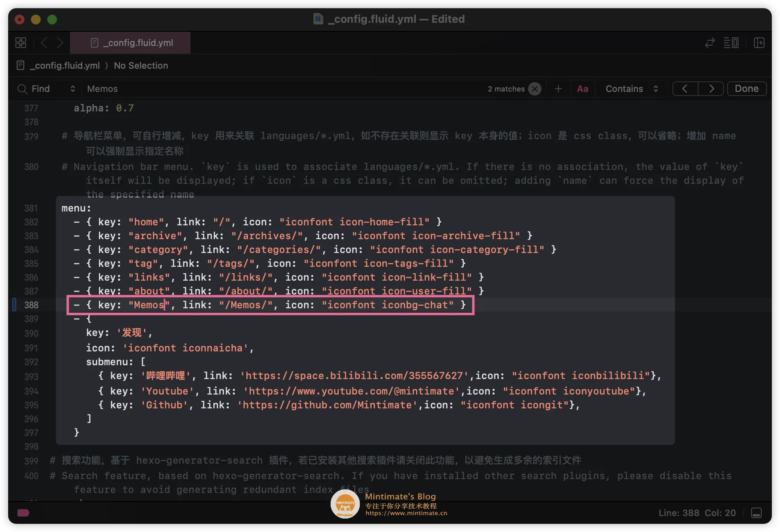
Task: Click line number 399 in gutter
Action: click(31, 461)
